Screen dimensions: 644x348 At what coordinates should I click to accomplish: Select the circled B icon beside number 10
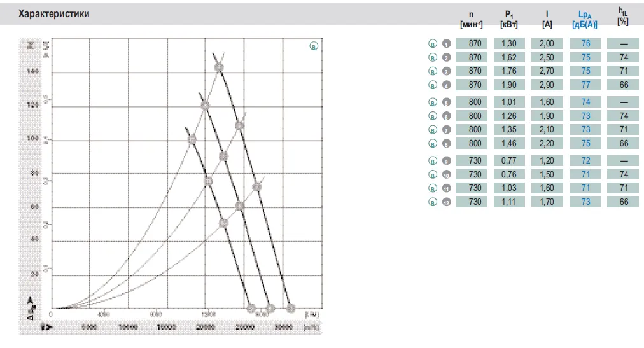click(x=433, y=175)
